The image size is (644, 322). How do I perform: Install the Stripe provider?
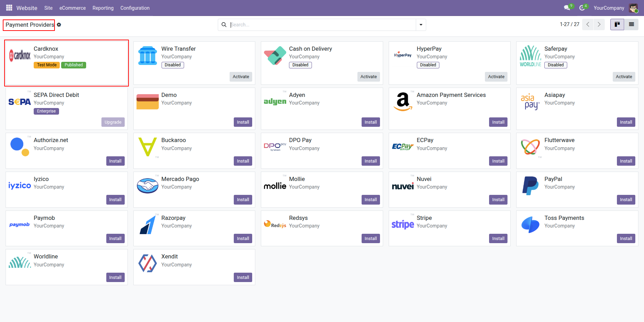pyautogui.click(x=498, y=239)
